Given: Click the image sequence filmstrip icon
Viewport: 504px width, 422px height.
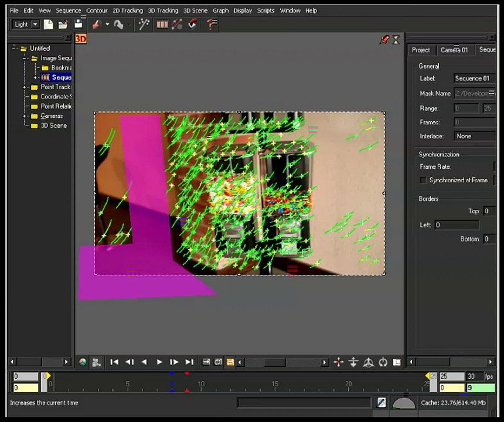Looking at the screenshot, I should (x=162, y=25).
